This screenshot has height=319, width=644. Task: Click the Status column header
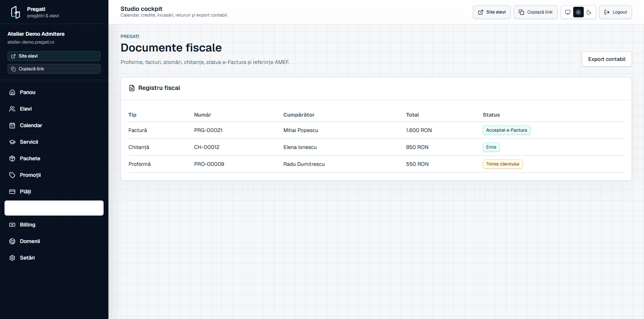[491, 115]
